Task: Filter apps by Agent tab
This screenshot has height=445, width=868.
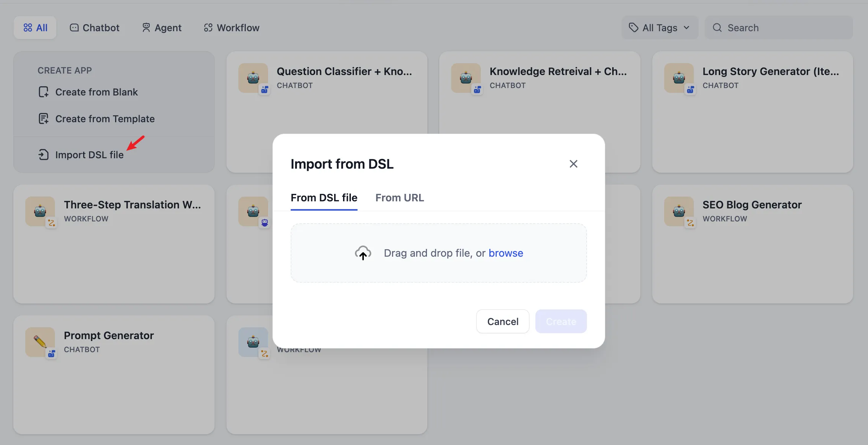Action: click(x=161, y=28)
